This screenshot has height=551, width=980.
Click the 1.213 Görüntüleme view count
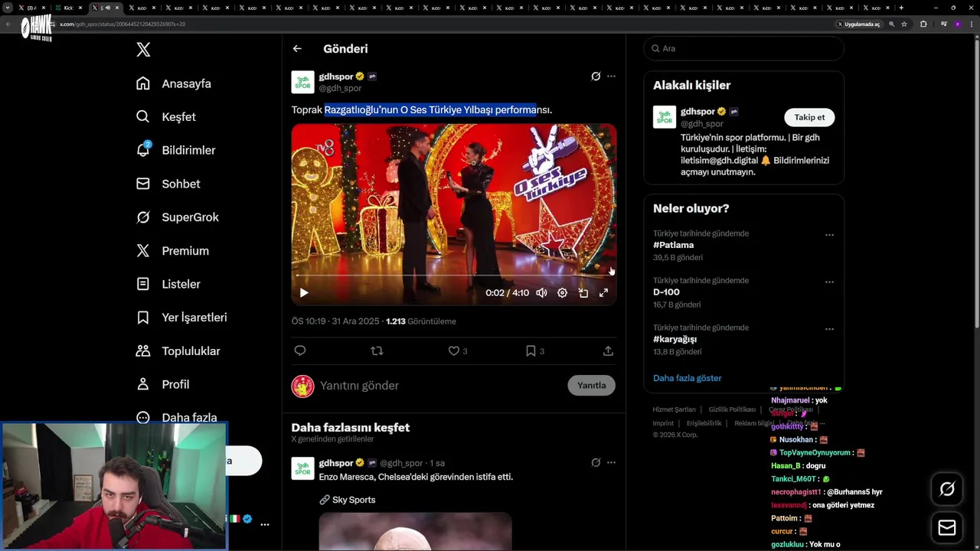pos(420,321)
